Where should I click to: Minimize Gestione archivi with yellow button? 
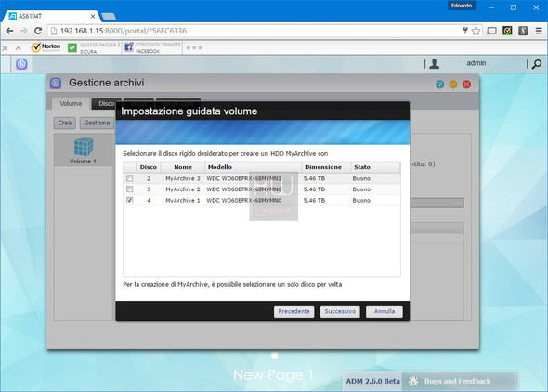pos(453,85)
